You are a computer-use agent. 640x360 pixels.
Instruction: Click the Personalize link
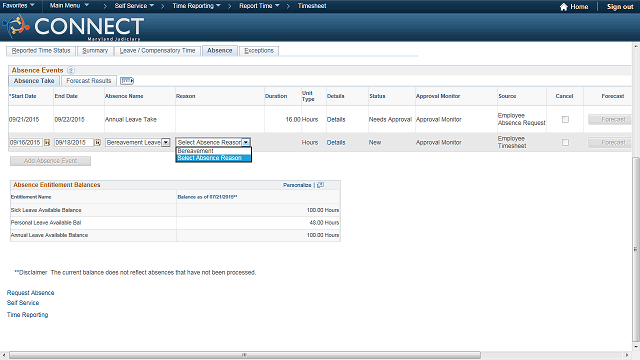[x=297, y=185]
